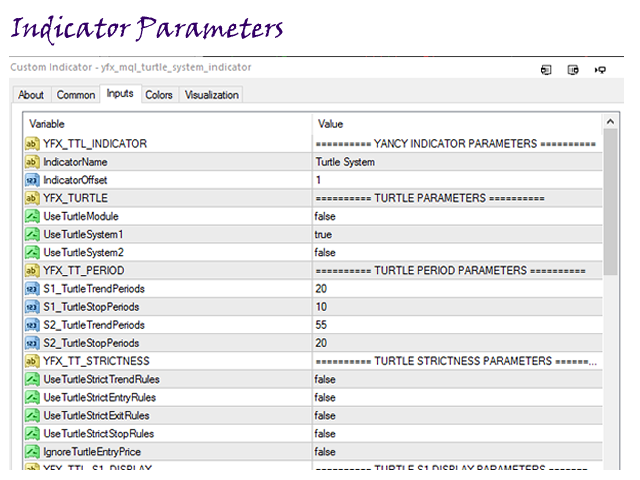Click the boolean icon beside UseTurtleStrictExitRules
The image size is (640, 480).
[x=32, y=416]
